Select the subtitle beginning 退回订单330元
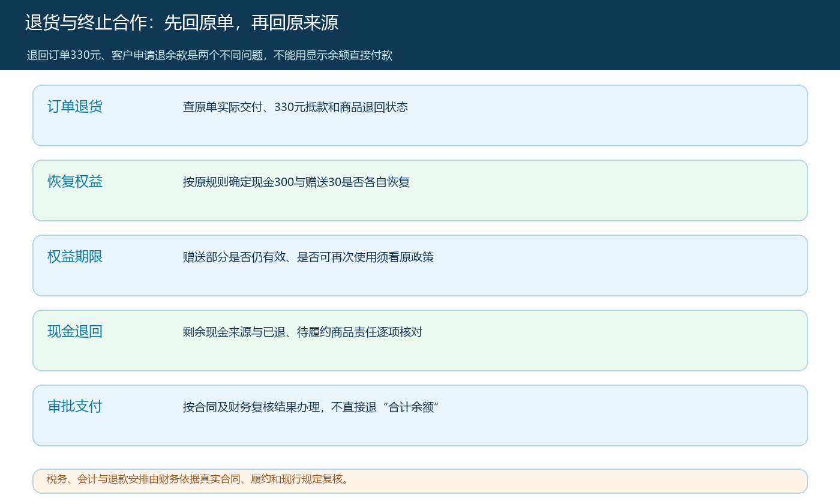 209,55
